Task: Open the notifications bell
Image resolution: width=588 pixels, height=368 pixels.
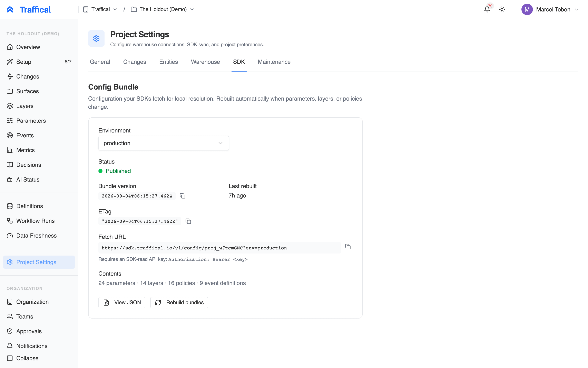Action: click(x=487, y=9)
